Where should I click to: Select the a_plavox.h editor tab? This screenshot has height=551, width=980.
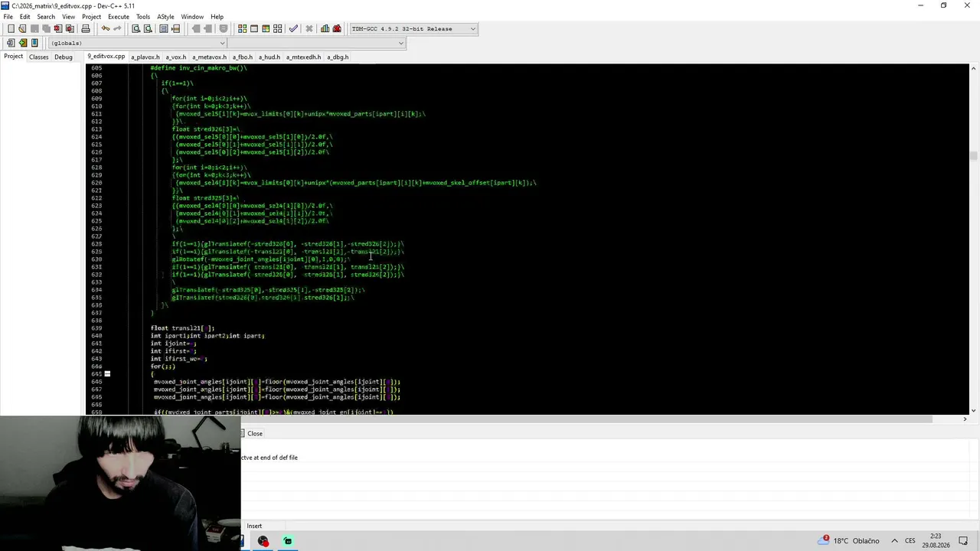click(x=145, y=57)
